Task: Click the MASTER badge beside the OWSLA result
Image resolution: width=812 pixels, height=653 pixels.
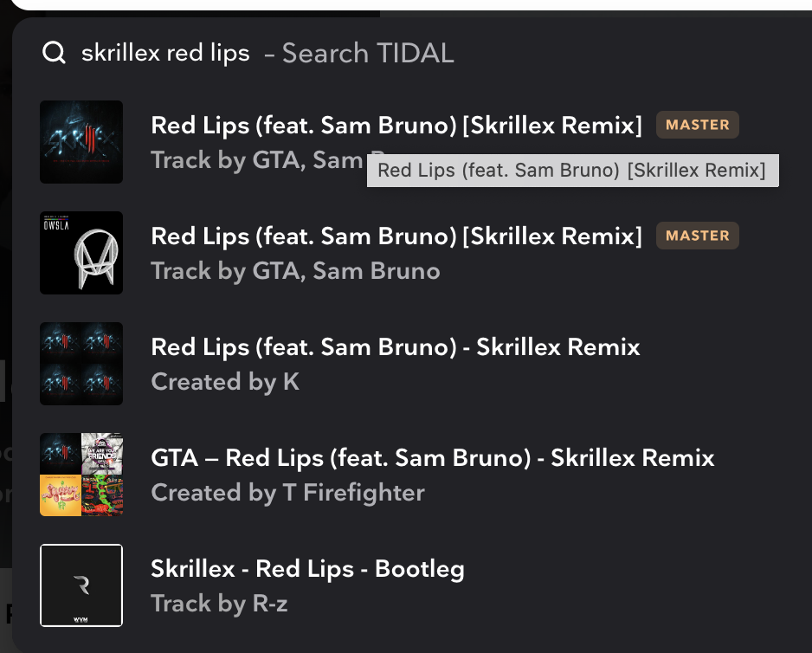Action: [697, 236]
